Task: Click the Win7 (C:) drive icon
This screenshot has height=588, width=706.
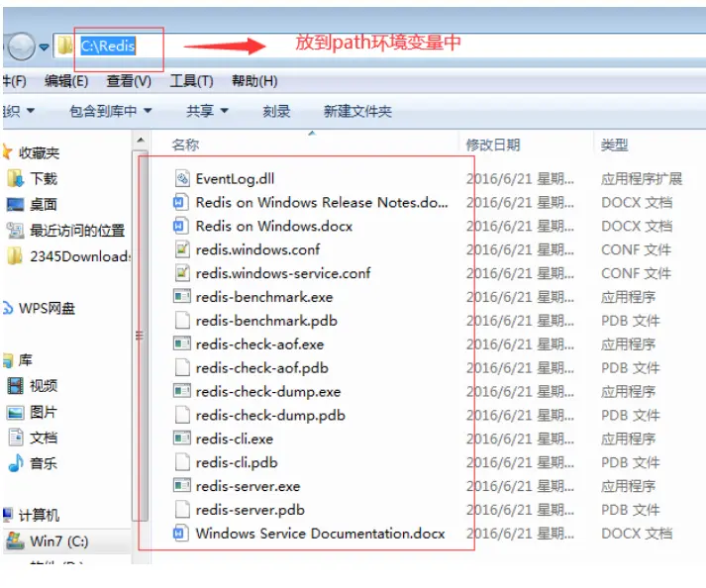Action: pos(15,540)
